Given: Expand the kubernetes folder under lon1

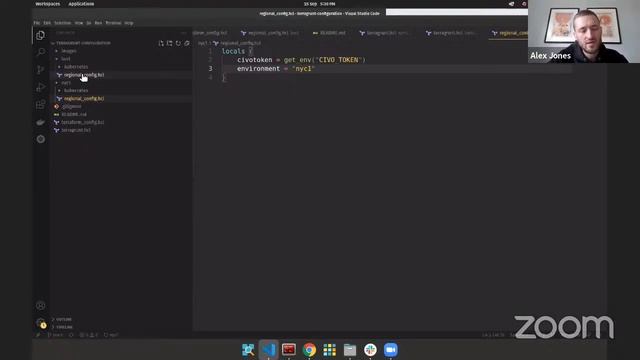Looking at the screenshot, I should coord(76,67).
